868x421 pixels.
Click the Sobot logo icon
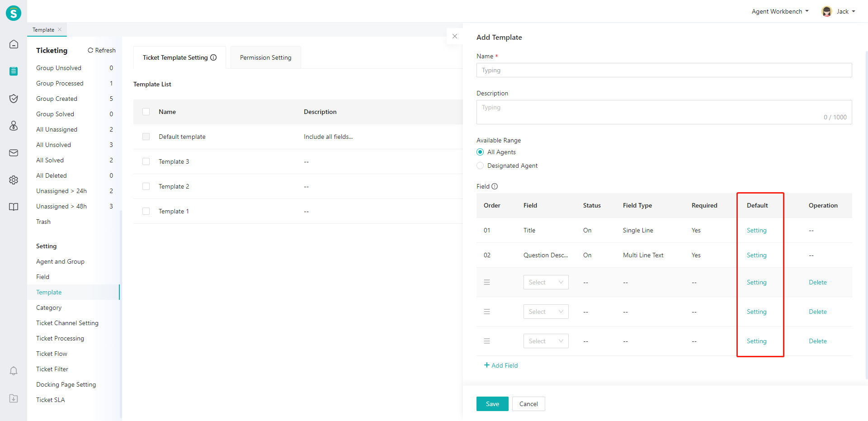point(14,13)
